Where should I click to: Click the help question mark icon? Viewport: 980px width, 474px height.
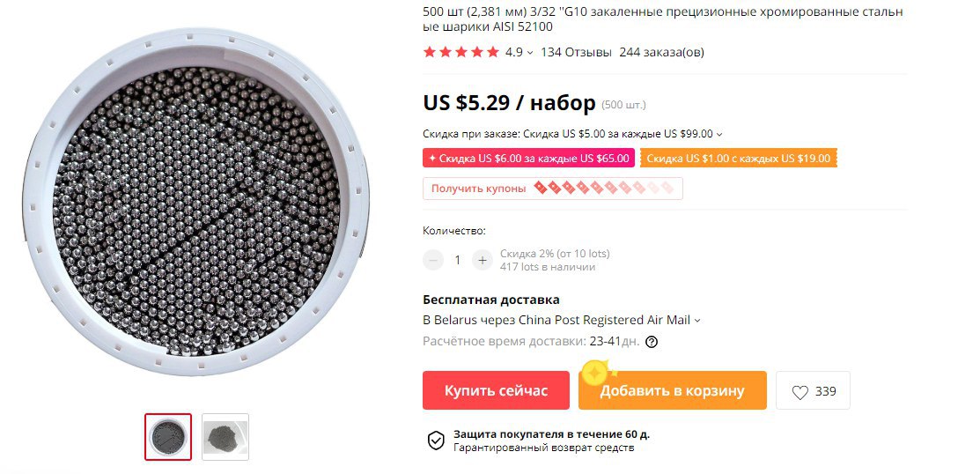click(x=652, y=342)
